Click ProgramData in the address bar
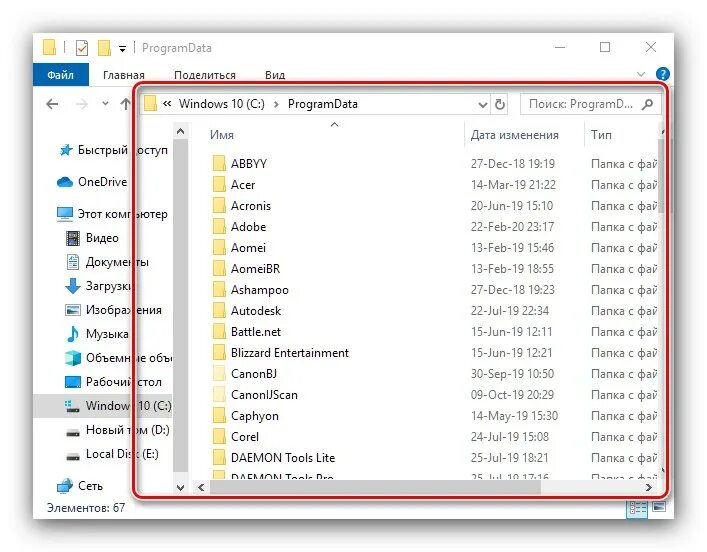The image size is (707, 552). 323,104
